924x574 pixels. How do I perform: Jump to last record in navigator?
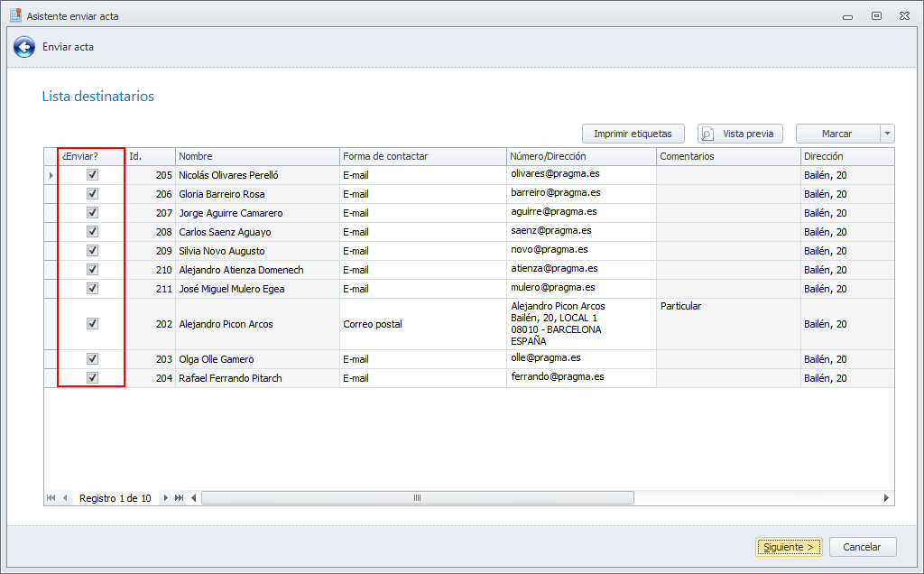180,498
